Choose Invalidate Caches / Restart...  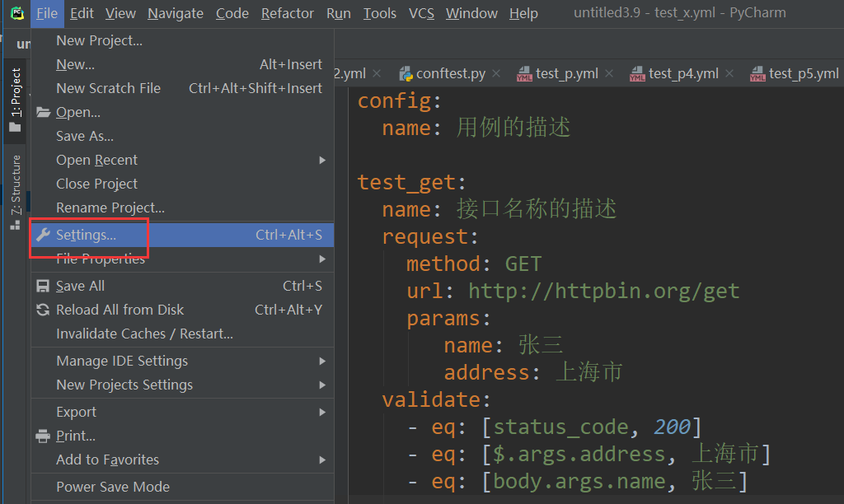click(182, 334)
